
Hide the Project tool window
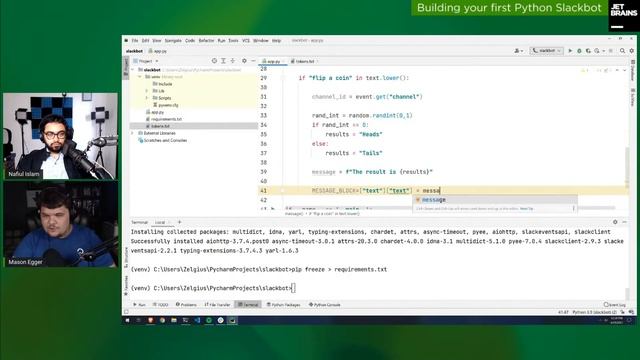253,61
